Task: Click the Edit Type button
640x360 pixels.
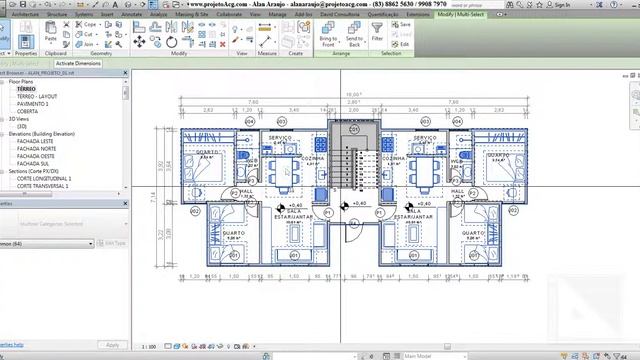Action: coord(111,243)
